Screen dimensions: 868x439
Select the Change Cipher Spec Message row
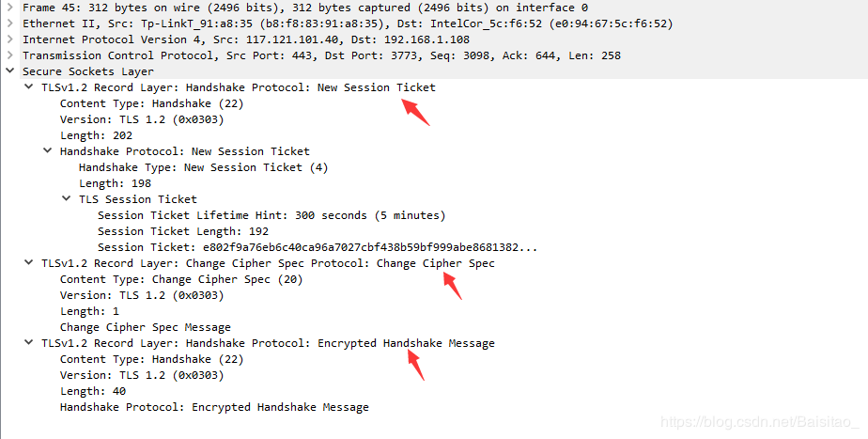point(145,327)
